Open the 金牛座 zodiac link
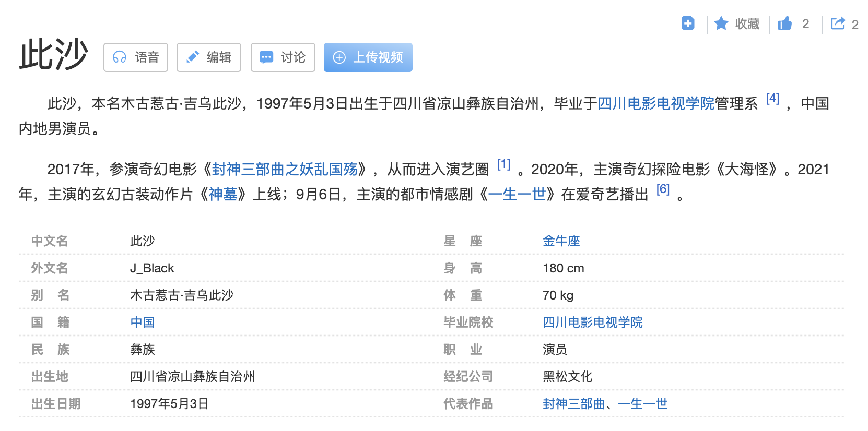868x431 pixels. point(561,241)
